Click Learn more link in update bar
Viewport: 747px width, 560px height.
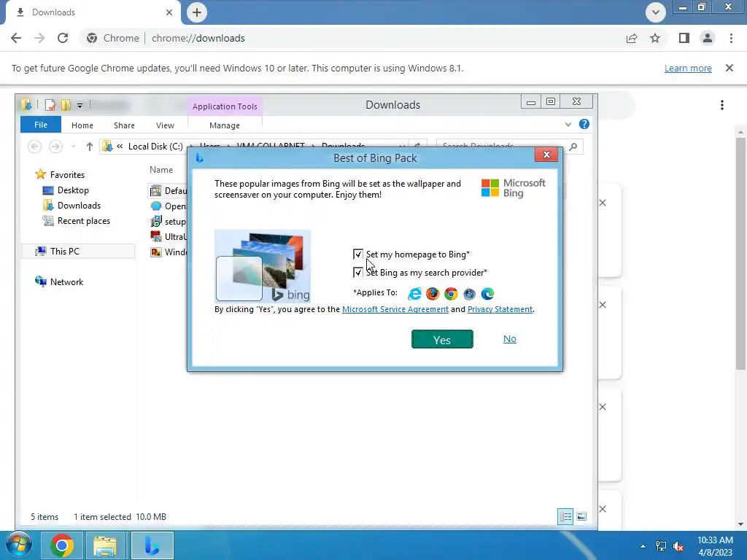pos(688,68)
